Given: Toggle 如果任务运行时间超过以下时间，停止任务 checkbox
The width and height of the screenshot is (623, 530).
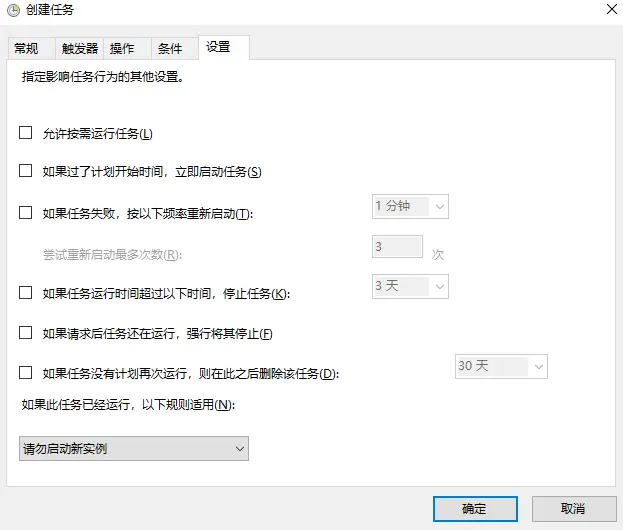Looking at the screenshot, I should coord(25,293).
